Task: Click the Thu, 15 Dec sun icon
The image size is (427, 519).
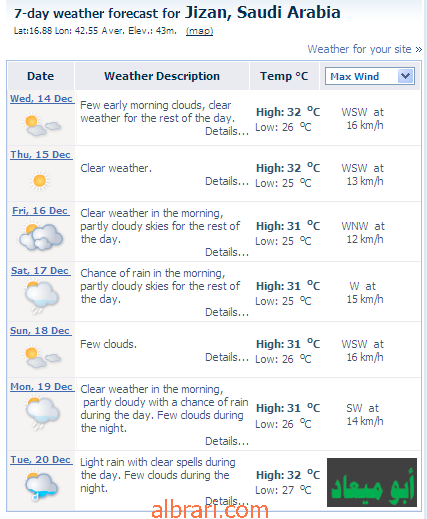Action: point(40,181)
